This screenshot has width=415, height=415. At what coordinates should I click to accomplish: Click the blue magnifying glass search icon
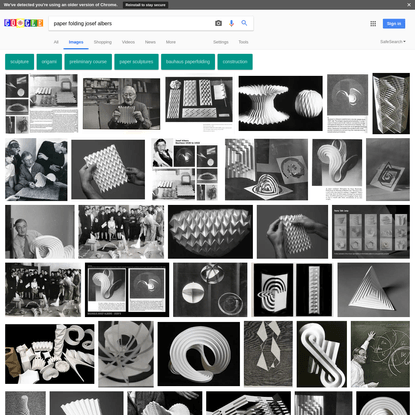(244, 23)
